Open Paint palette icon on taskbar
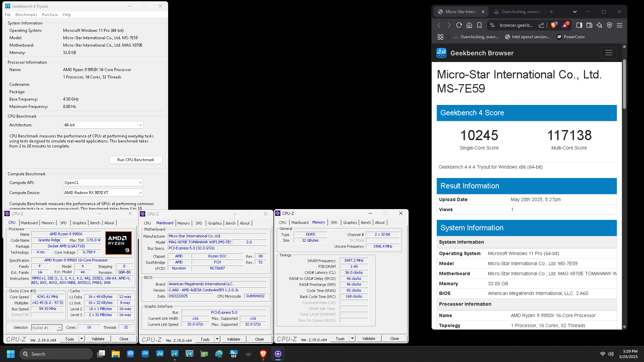644x362 pixels. 219,354
